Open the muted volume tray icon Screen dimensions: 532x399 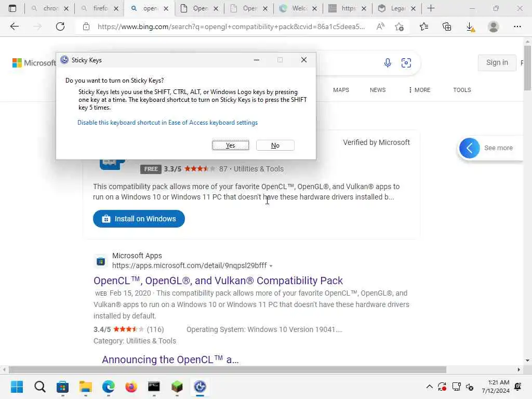click(x=470, y=387)
